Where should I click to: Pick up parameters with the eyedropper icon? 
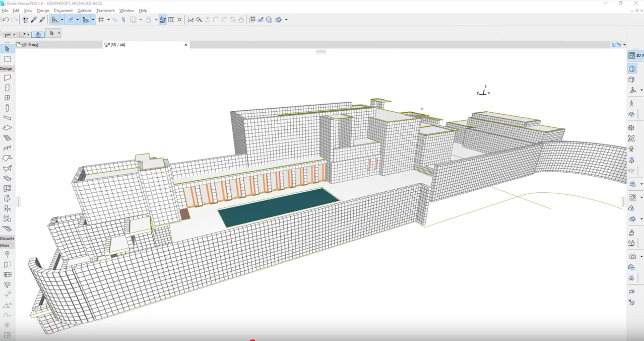(34, 19)
